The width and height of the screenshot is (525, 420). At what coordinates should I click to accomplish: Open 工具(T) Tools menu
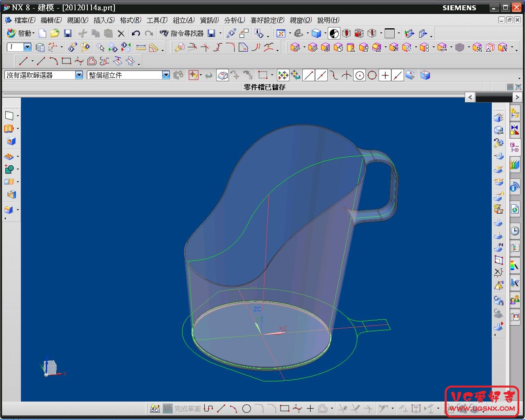click(157, 20)
